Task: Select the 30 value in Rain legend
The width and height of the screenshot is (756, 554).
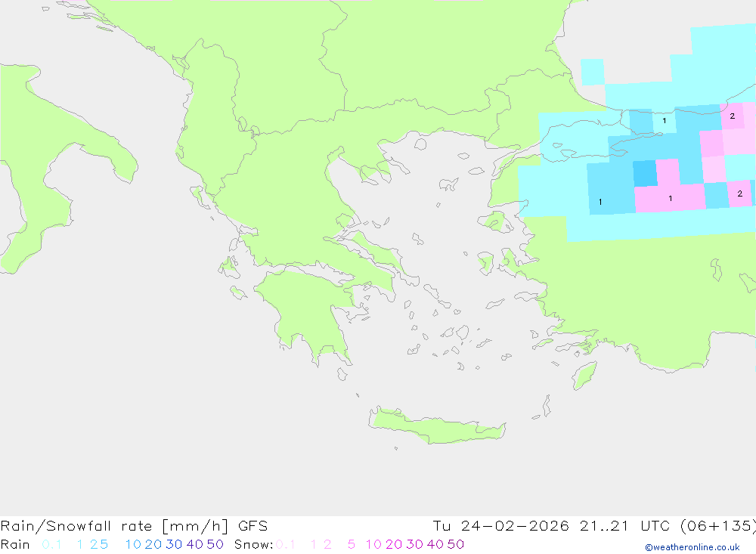Action: click(174, 544)
